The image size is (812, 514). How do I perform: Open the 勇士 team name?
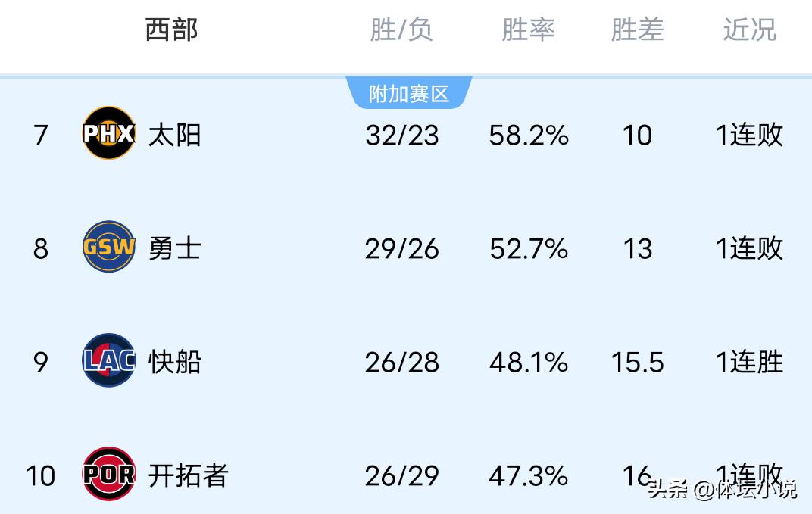coord(175,248)
